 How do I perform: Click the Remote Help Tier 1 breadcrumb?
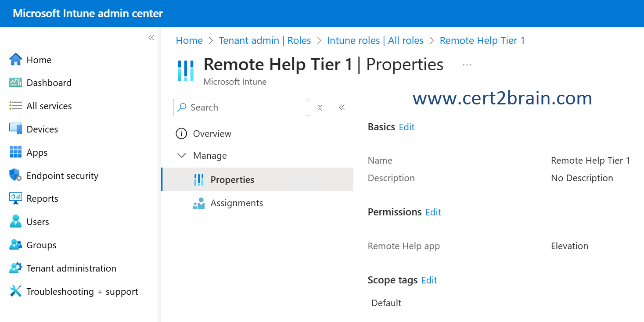[482, 41]
